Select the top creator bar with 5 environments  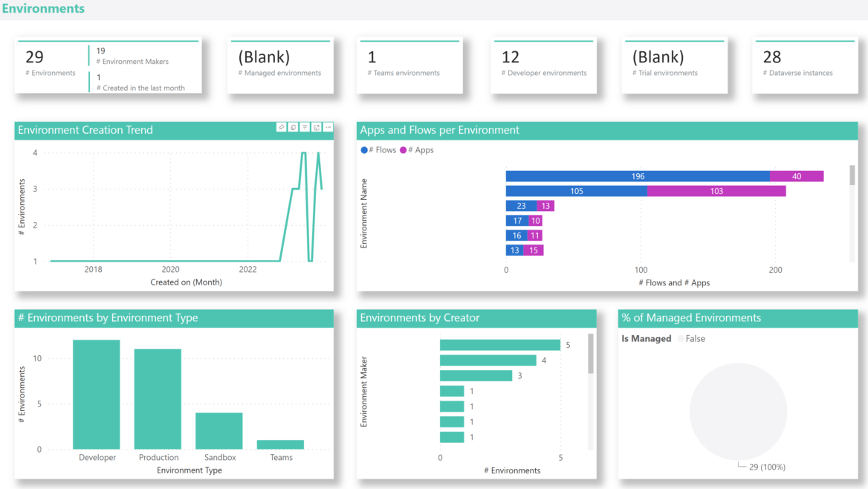coord(499,345)
